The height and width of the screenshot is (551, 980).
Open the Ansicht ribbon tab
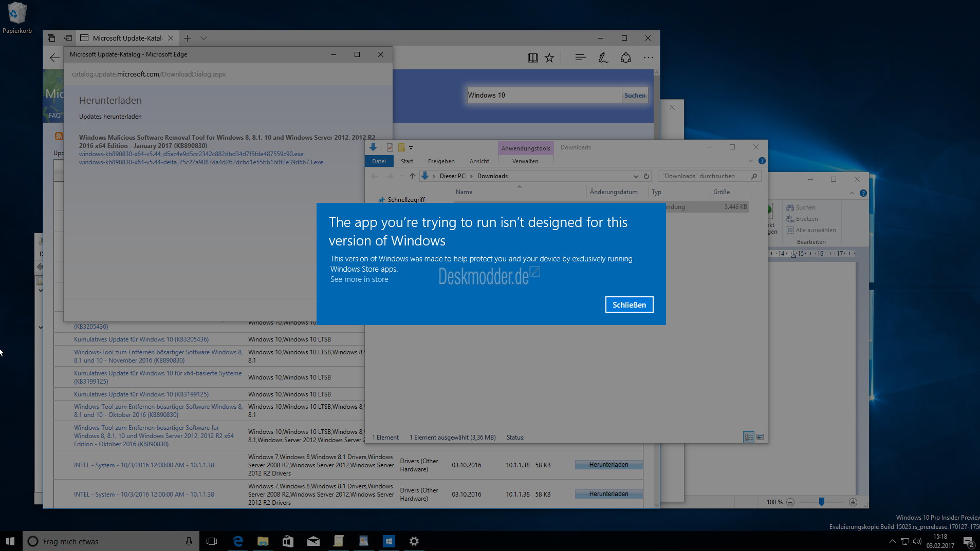coord(479,161)
